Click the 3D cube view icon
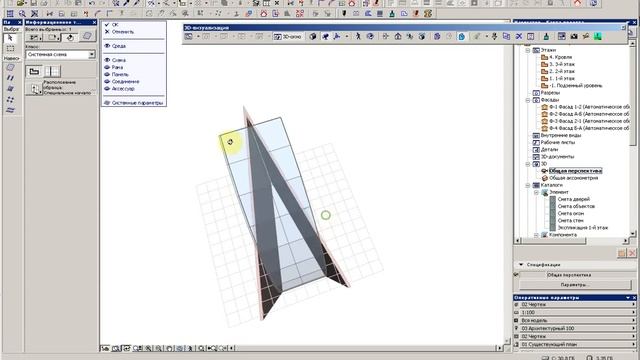640x360 pixels. (313, 37)
